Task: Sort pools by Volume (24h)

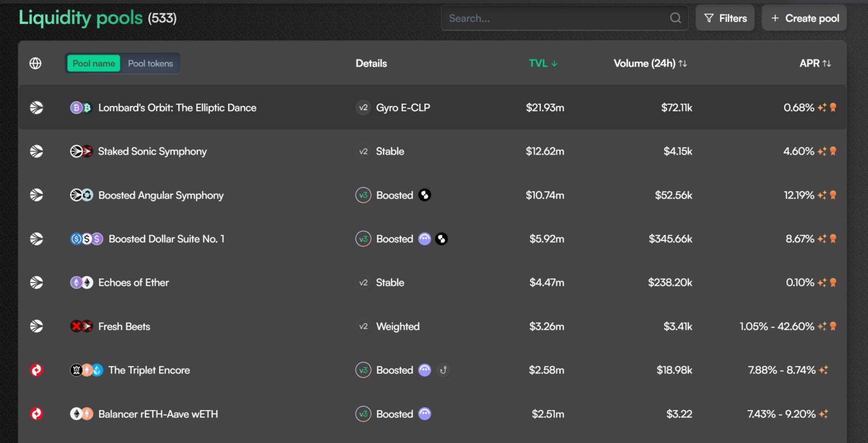Action: tap(650, 64)
